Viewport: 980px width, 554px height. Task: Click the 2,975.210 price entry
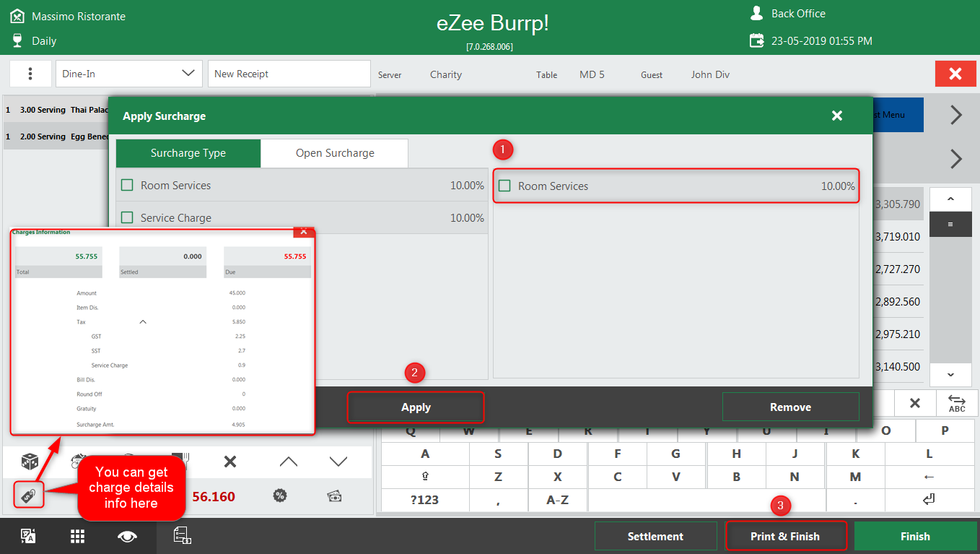point(897,334)
